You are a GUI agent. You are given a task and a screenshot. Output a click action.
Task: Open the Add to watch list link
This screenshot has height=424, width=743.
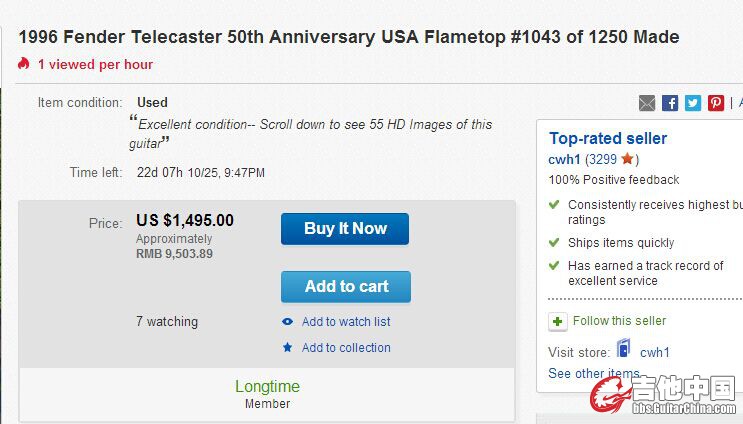pos(346,322)
